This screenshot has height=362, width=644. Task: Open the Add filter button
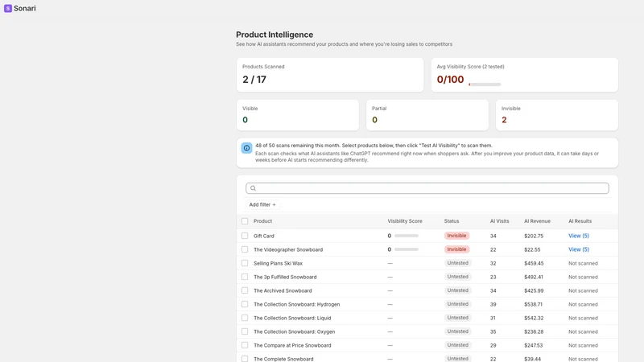262,204
